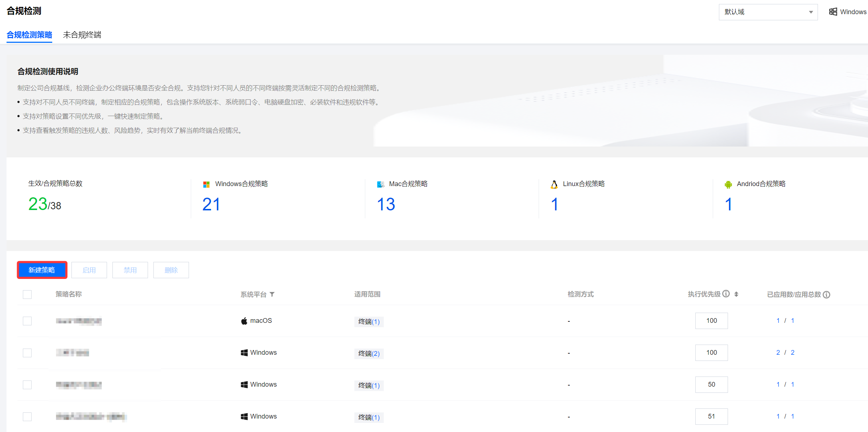This screenshot has width=868, height=432.
Task: Click the Linux penguin icon
Action: point(554,184)
